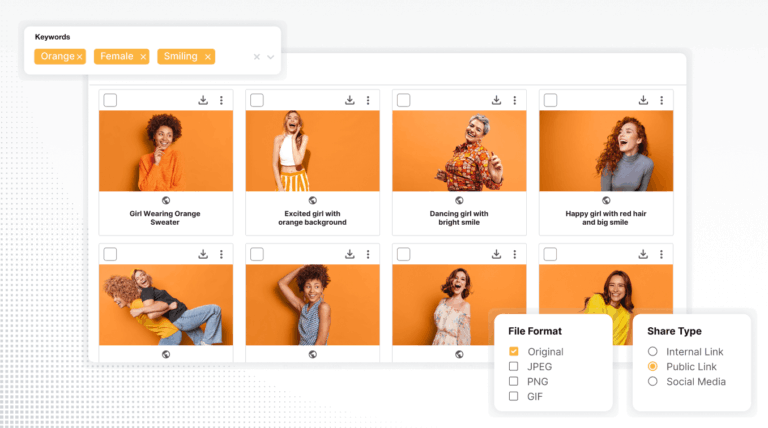This screenshot has width=768, height=428.
Task: Download the woman in checkered top photo
Action: pos(350,254)
